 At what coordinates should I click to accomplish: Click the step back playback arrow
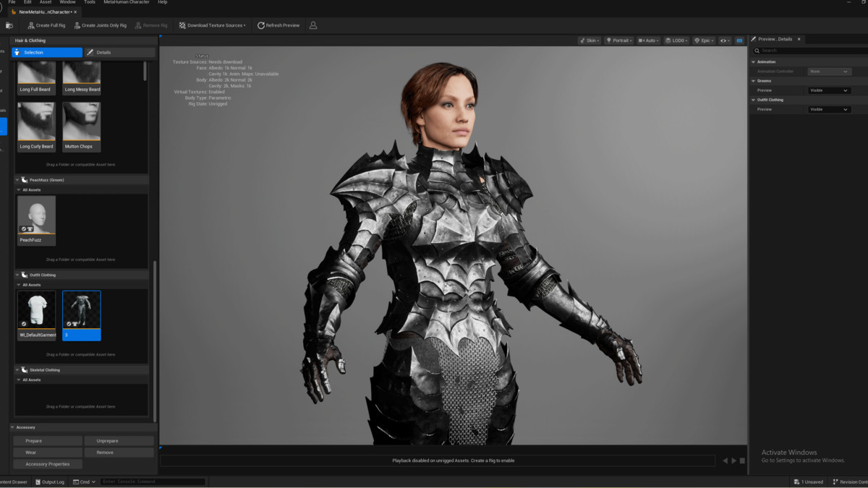click(x=725, y=461)
